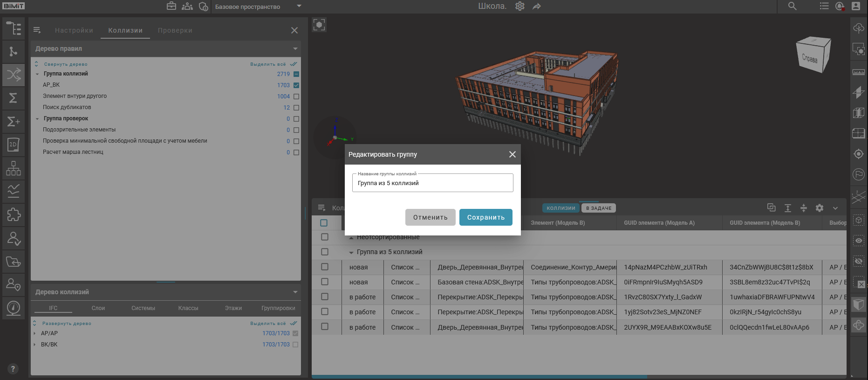Collapse the Дерево правил panel

tap(295, 48)
